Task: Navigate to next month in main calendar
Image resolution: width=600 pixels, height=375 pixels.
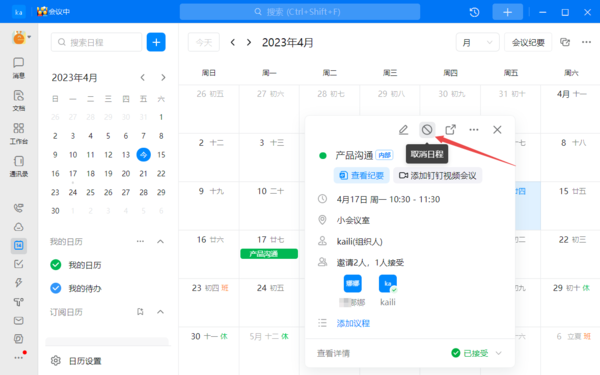Action: 249,42
